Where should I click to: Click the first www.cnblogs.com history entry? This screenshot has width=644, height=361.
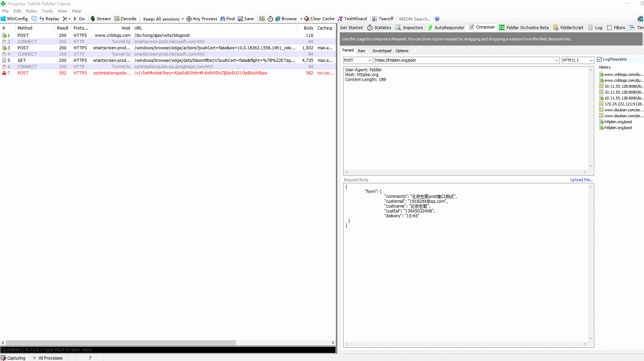pyautogui.click(x=621, y=74)
